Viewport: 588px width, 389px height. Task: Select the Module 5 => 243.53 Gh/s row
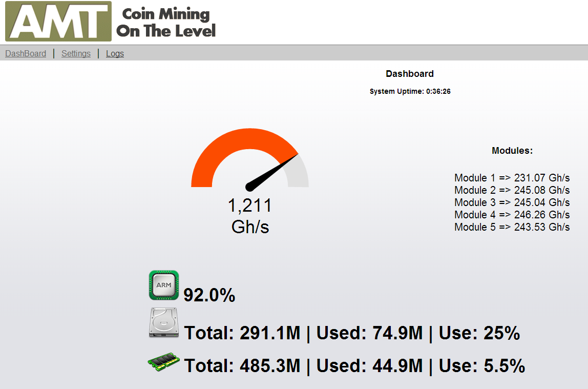click(x=512, y=228)
